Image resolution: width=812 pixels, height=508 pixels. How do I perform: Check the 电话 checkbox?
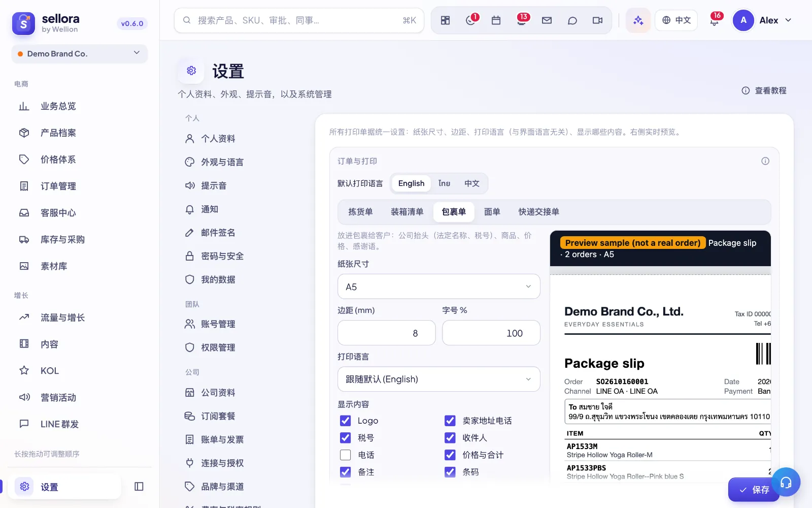[x=345, y=455]
